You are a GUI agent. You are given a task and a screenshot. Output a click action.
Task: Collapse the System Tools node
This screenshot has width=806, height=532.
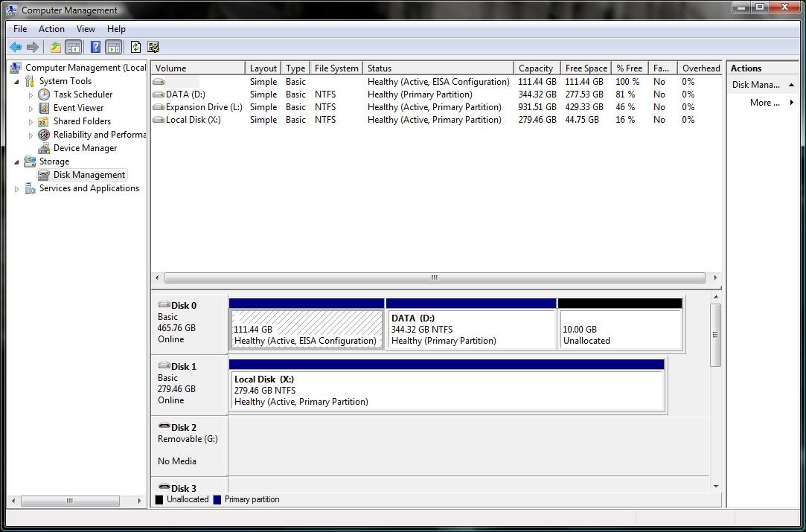point(16,82)
